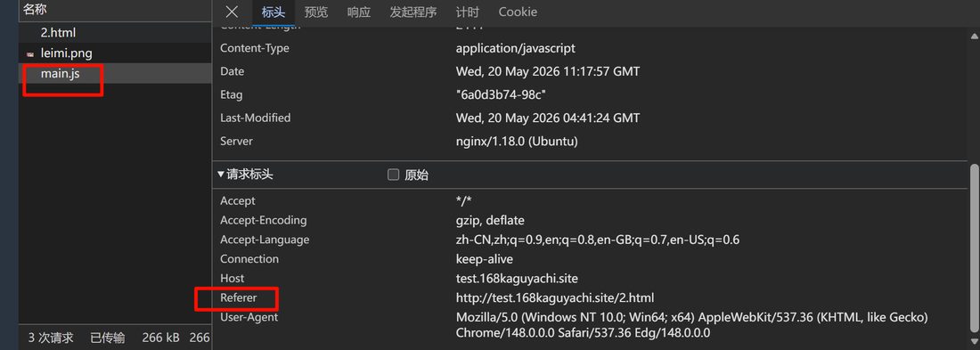Click the gzip, deflate value
This screenshot has width=980, height=350.
pos(490,220)
